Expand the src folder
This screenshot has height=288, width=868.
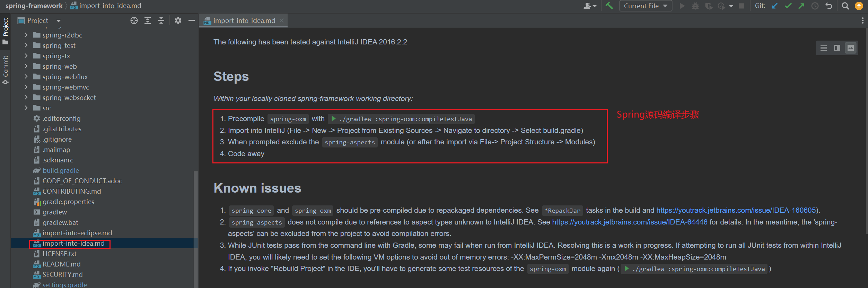coord(26,108)
